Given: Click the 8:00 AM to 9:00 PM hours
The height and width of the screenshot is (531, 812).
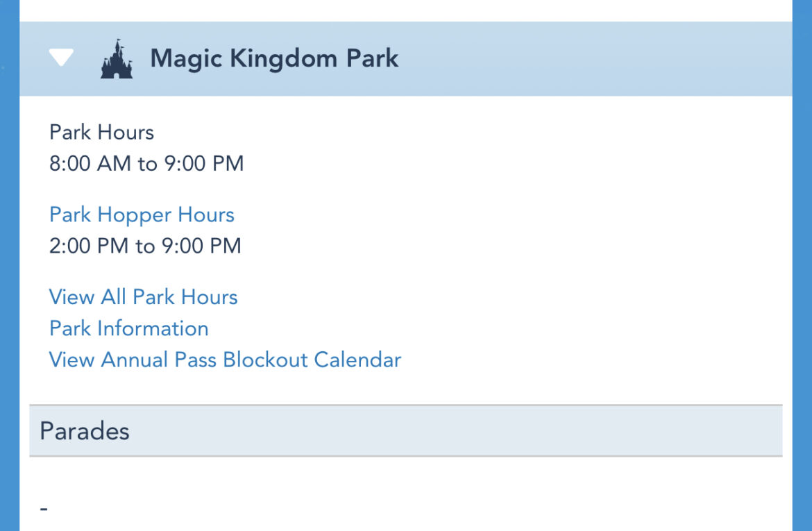Looking at the screenshot, I should (x=146, y=164).
